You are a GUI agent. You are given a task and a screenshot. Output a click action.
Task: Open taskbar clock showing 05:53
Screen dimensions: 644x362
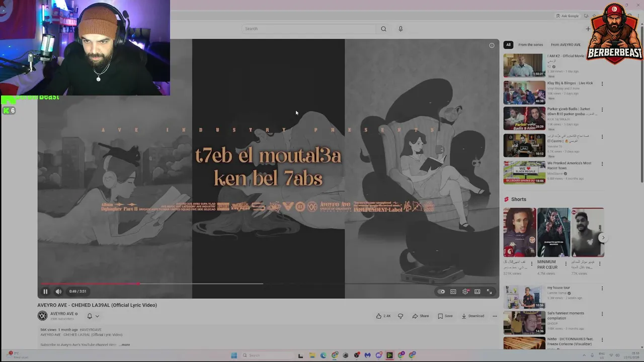point(631,355)
